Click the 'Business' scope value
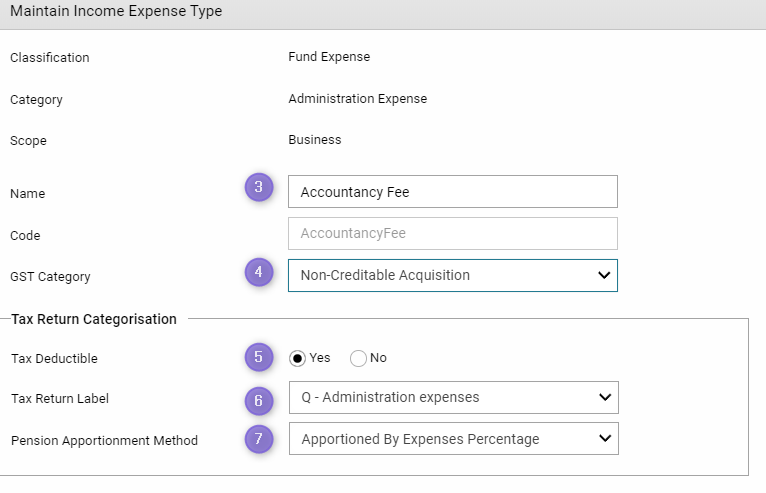The image size is (766, 493). tap(315, 140)
